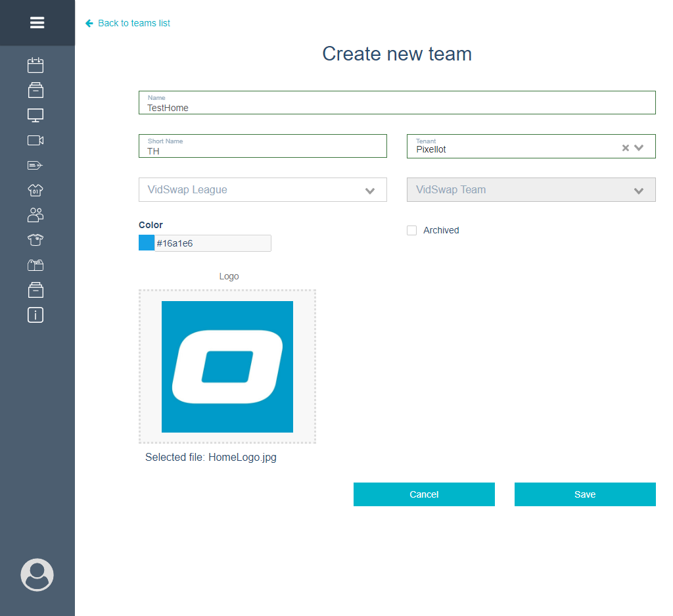Open the numbered jersey icon in sidebar
Screen dimensions: 673x616
pos(35,190)
